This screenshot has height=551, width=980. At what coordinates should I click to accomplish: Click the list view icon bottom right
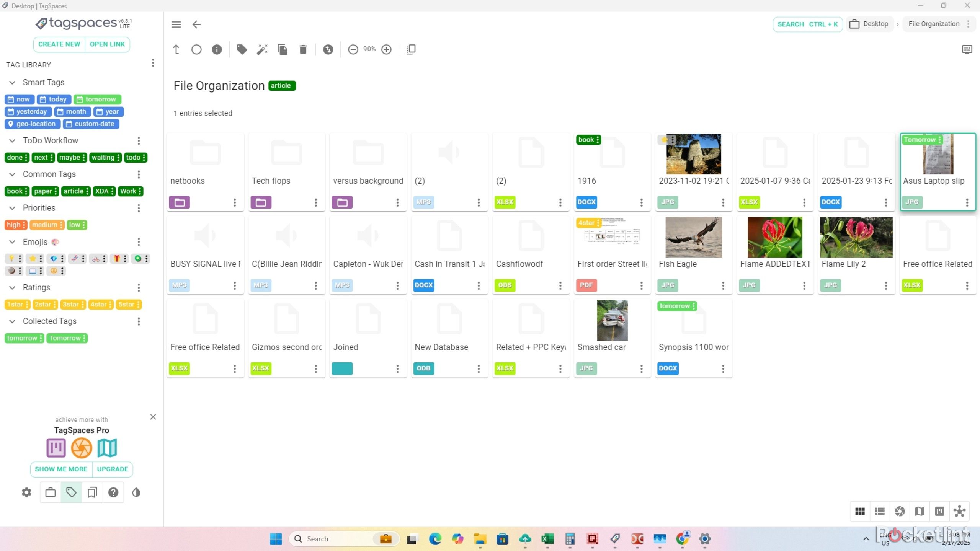880,511
